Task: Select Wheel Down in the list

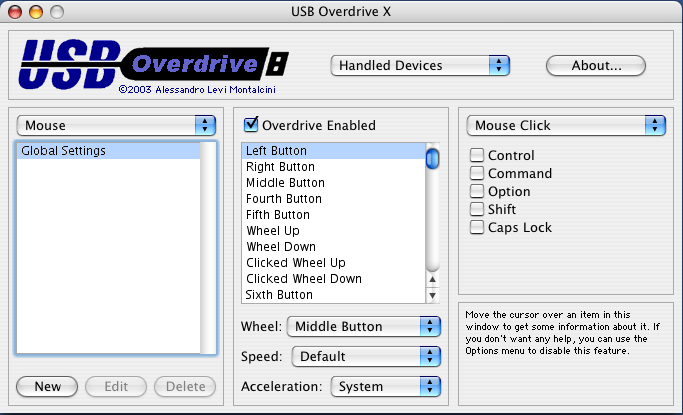Action: click(333, 247)
